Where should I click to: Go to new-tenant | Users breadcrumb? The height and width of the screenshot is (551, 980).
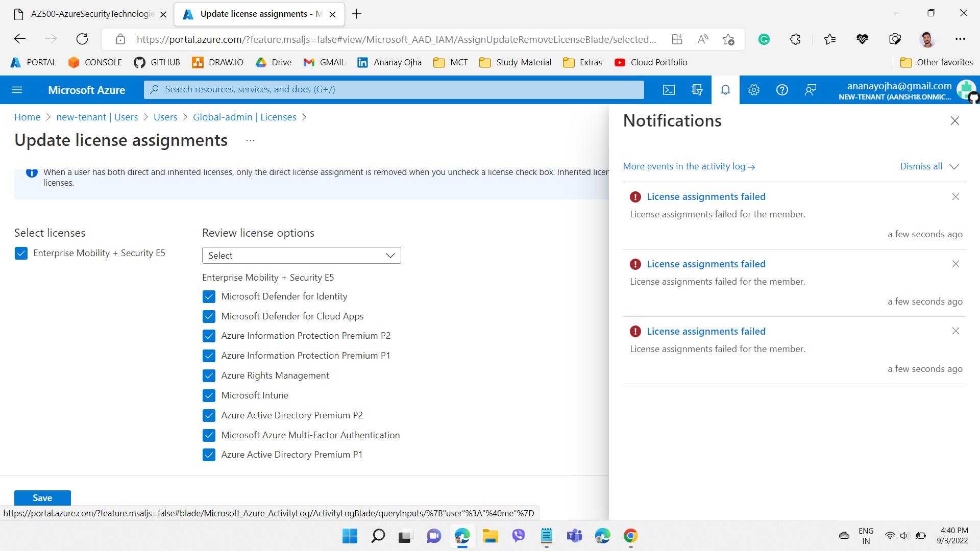tap(97, 117)
